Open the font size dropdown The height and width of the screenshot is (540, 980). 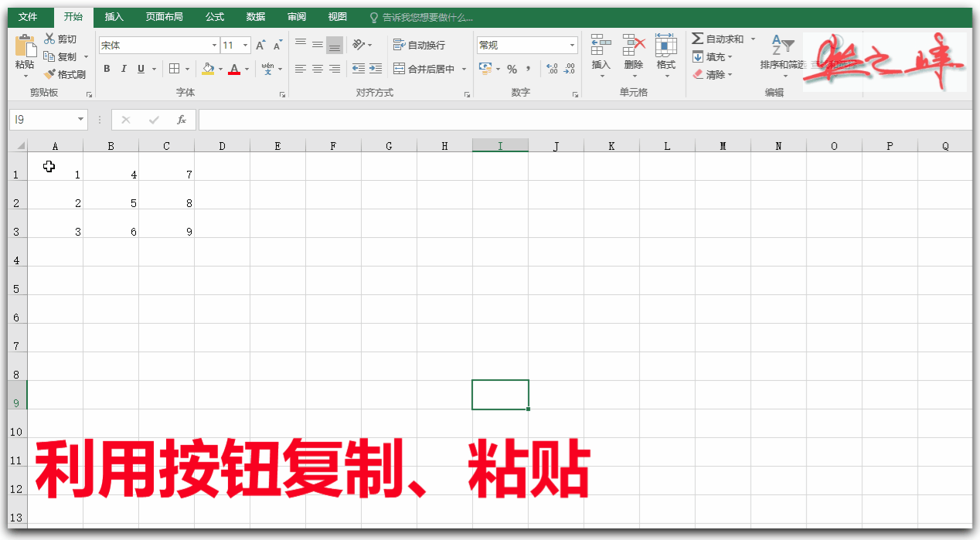coord(246,46)
